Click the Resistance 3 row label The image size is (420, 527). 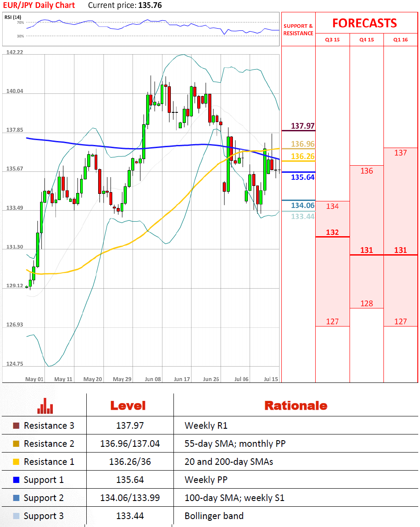(49, 426)
